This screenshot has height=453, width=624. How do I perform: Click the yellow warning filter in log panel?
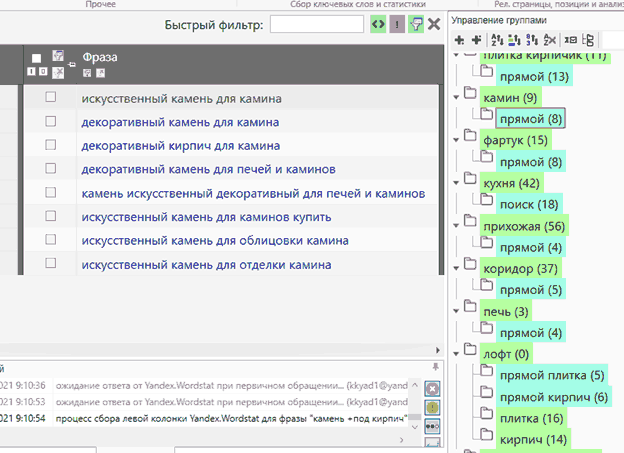(x=432, y=407)
